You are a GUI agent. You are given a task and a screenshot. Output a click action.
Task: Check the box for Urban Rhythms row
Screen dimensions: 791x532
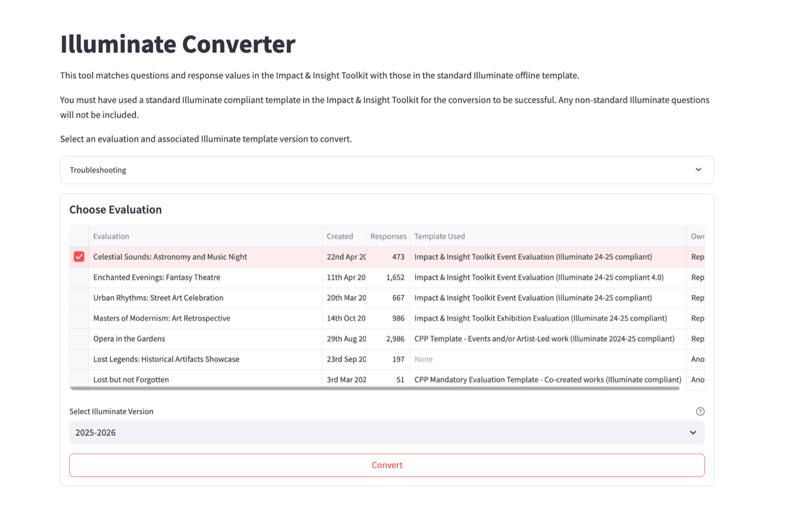tap(79, 298)
